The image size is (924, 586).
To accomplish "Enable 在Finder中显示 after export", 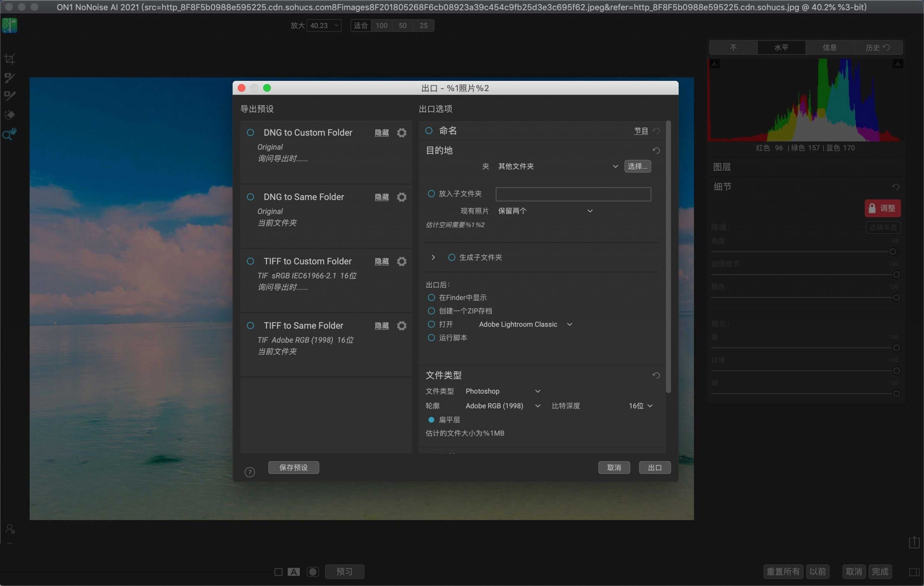I will (431, 298).
